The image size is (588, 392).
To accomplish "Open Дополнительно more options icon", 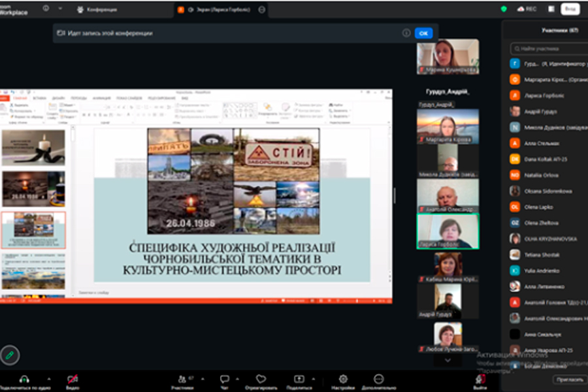I will (x=379, y=379).
